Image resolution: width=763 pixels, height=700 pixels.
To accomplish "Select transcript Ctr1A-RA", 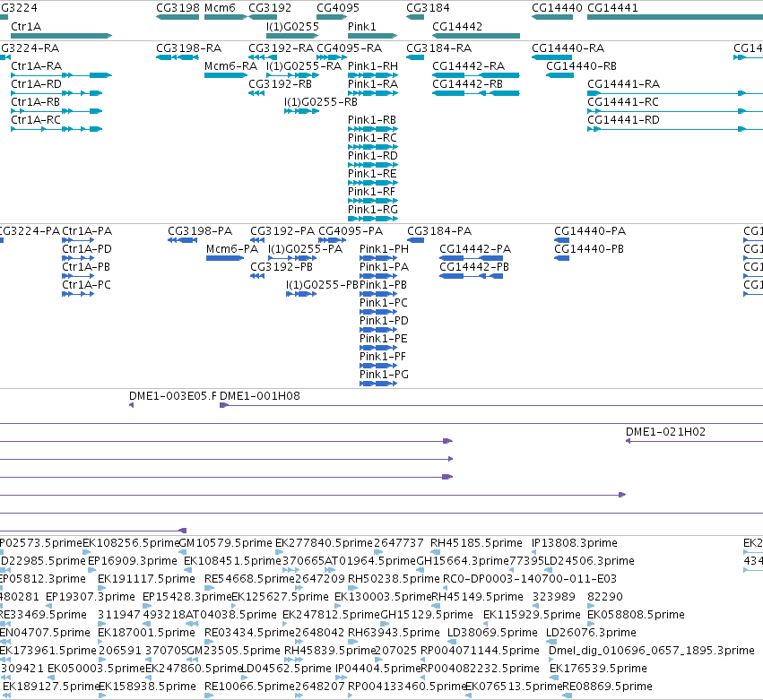I will click(x=61, y=75).
